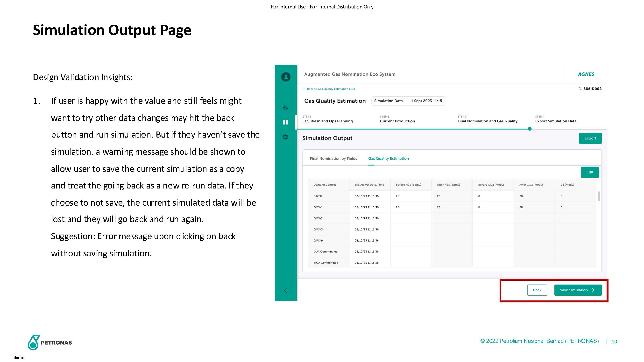Click the user profile avatar icon
Viewport: 644px width, 362px height.
(285, 77)
